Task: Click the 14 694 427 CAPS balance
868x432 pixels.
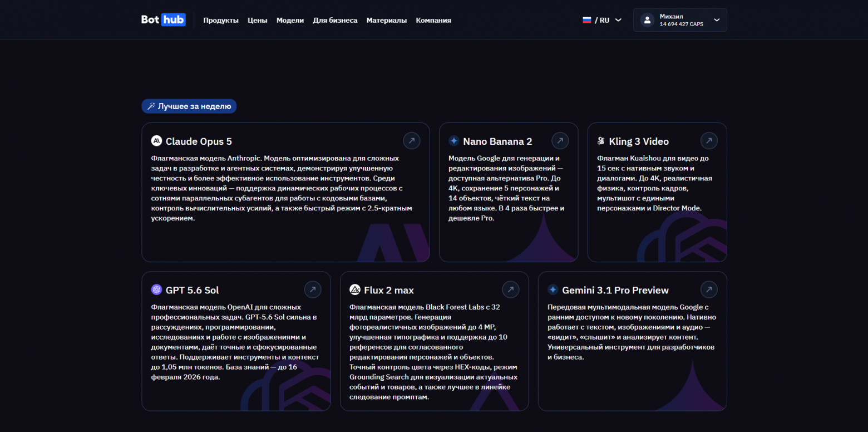Action: [x=682, y=24]
